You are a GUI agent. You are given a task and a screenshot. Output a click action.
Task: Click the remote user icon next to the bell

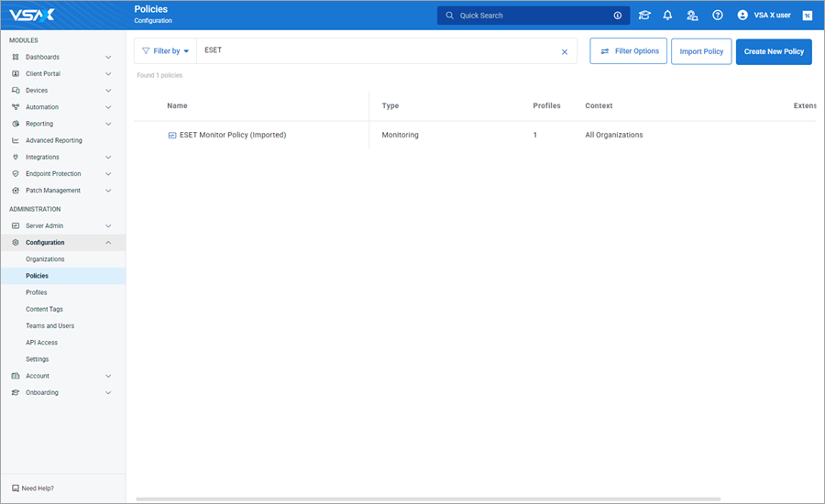click(x=692, y=16)
